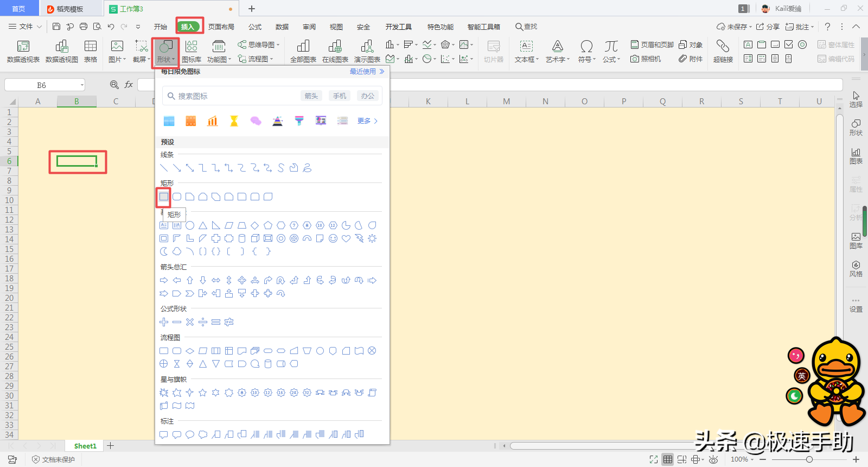Expand the 文件 menu
This screenshot has height=467, width=868.
pos(25,27)
